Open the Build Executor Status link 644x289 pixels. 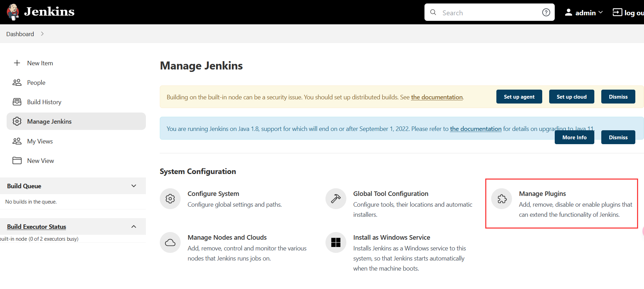36,227
